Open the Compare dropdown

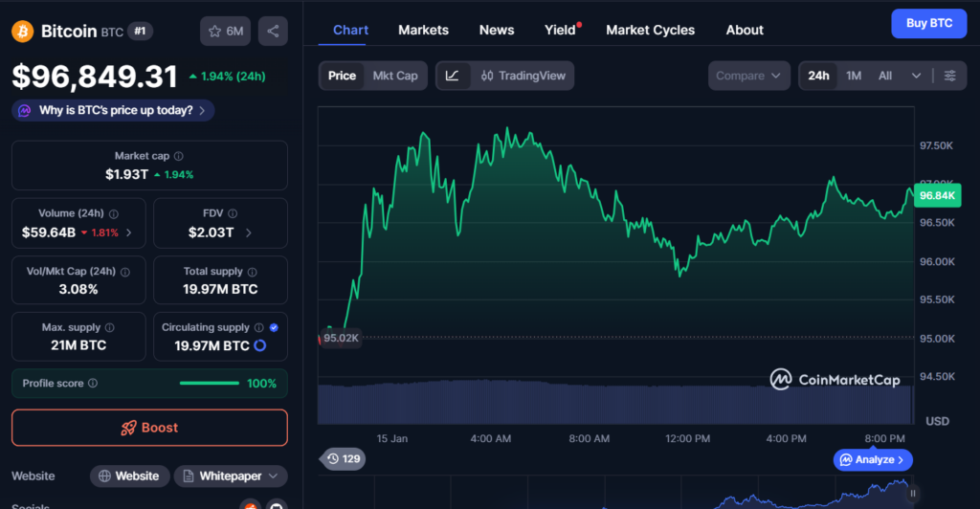click(749, 76)
